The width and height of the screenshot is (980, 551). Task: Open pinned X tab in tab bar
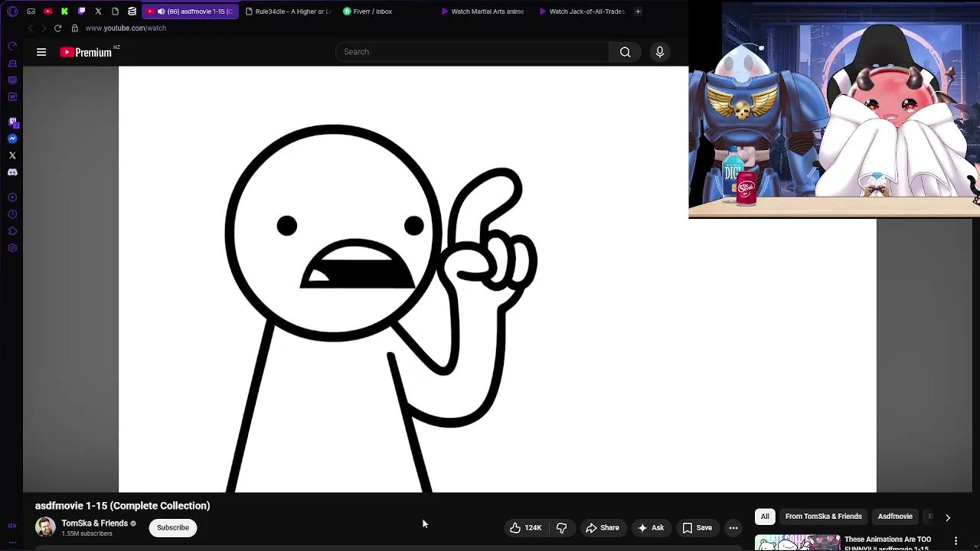(x=98, y=11)
